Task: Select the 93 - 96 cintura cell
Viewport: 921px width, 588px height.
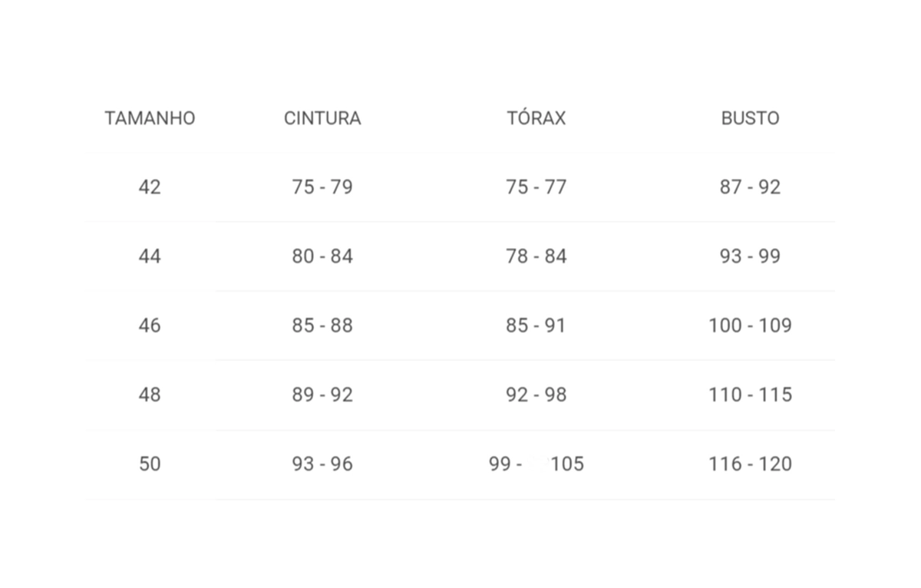Action: coord(322,464)
